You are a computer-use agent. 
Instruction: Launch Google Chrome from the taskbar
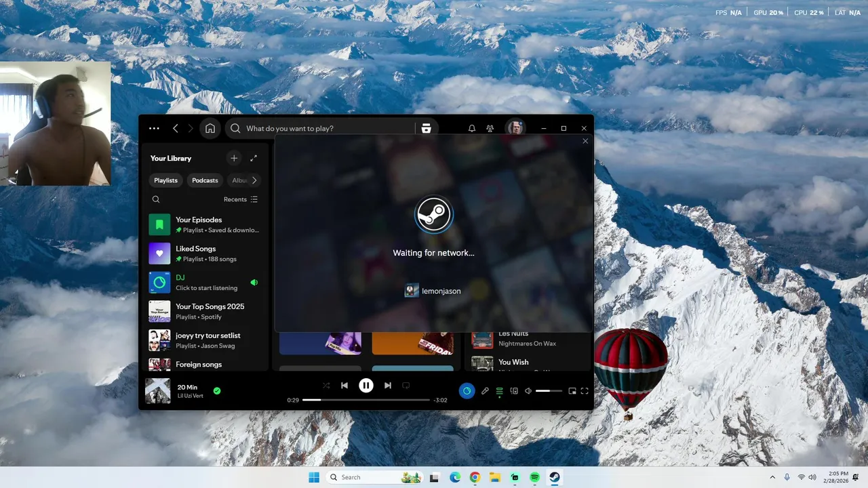click(475, 477)
